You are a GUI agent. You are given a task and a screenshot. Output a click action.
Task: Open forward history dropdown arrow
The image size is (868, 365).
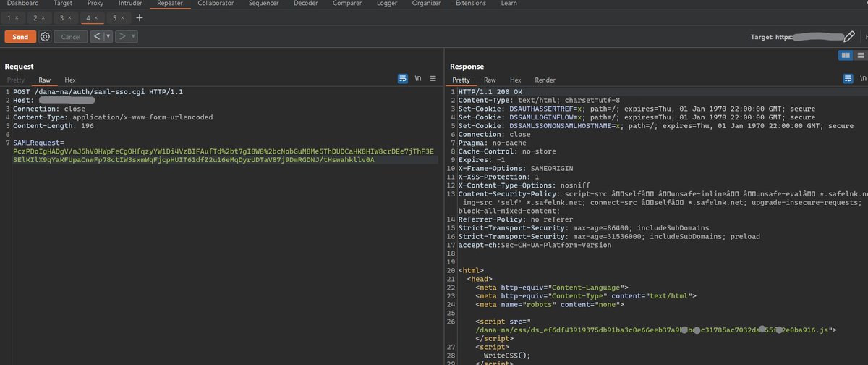(x=134, y=36)
